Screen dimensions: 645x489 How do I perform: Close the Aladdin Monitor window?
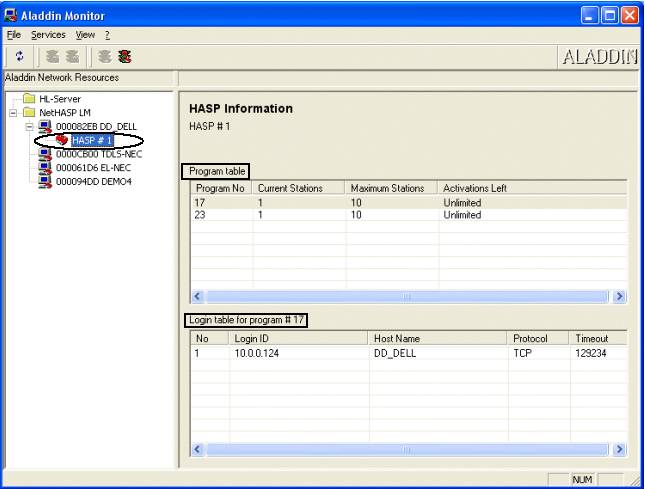pyautogui.click(x=630, y=16)
